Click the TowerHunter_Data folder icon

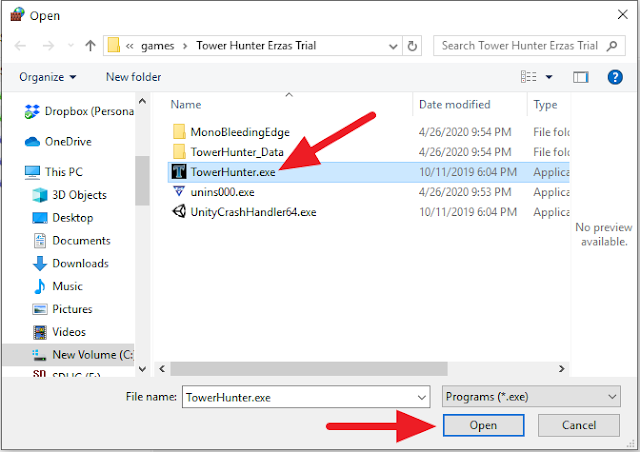pos(179,152)
